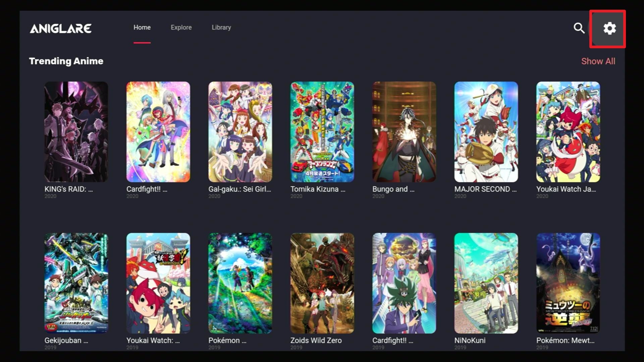Switch to the Home tab

tap(142, 27)
